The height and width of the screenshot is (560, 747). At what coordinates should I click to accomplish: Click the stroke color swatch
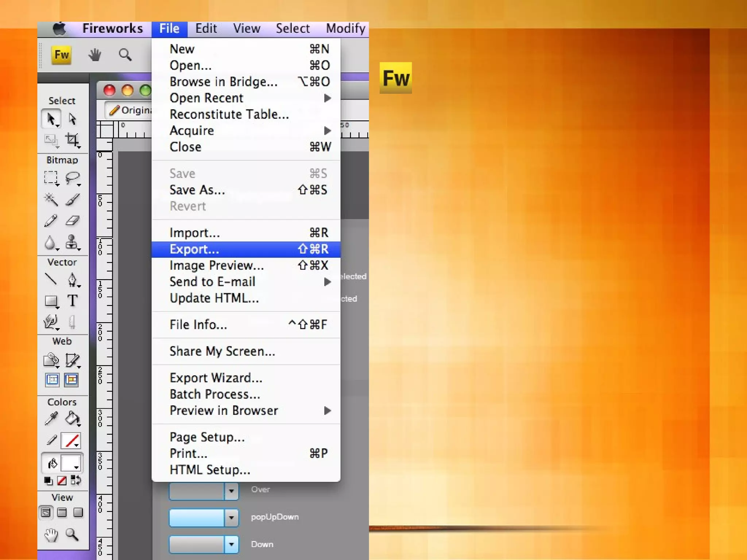pyautogui.click(x=71, y=441)
